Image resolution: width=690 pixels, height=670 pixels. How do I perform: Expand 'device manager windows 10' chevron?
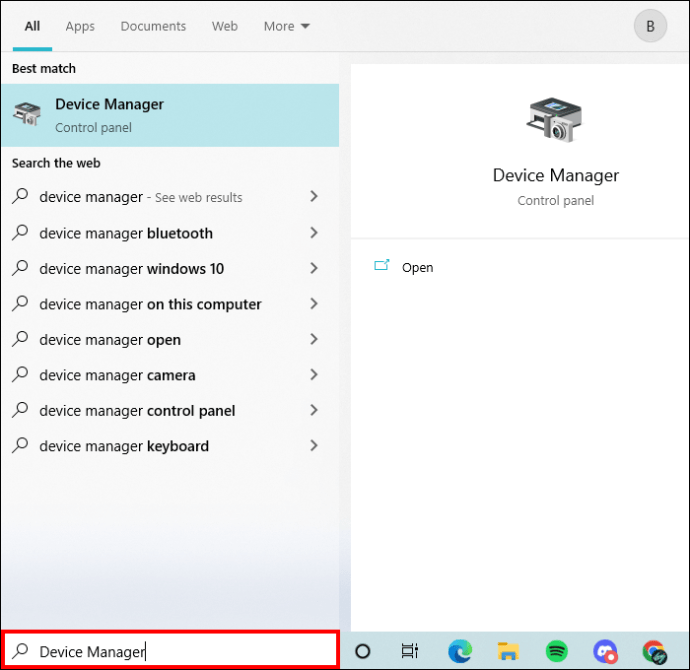314,268
